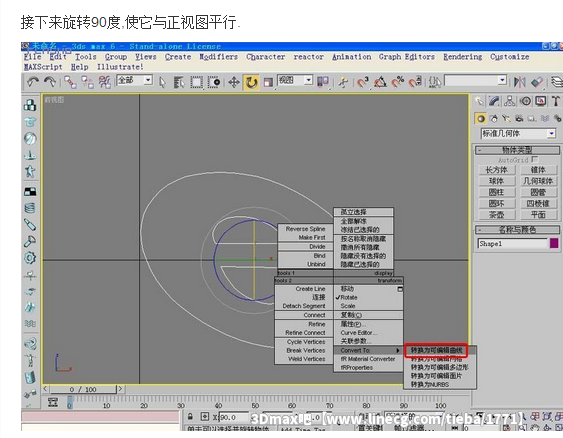
Task: Switch to the Motion command panel tab
Action: [x=525, y=101]
